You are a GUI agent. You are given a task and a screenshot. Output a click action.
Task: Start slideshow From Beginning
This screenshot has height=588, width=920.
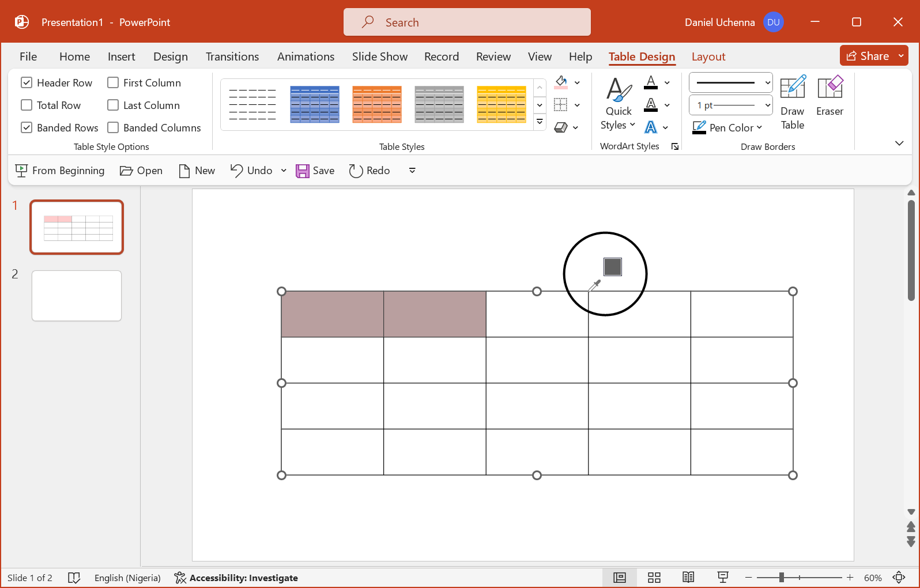[60, 171]
